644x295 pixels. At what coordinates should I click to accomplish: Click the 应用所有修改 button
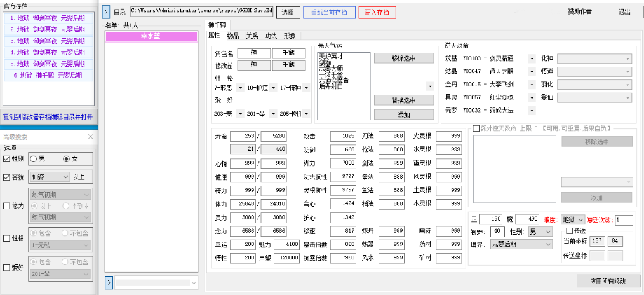(608, 281)
